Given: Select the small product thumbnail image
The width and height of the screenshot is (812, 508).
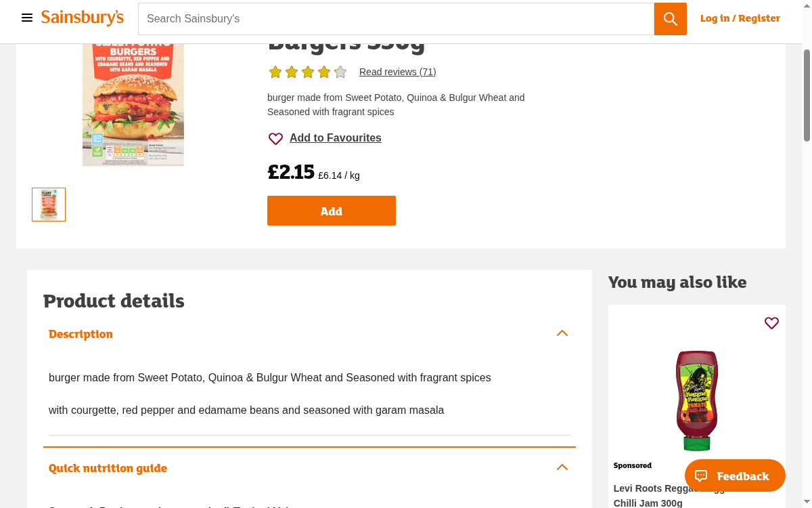Looking at the screenshot, I should (48, 204).
